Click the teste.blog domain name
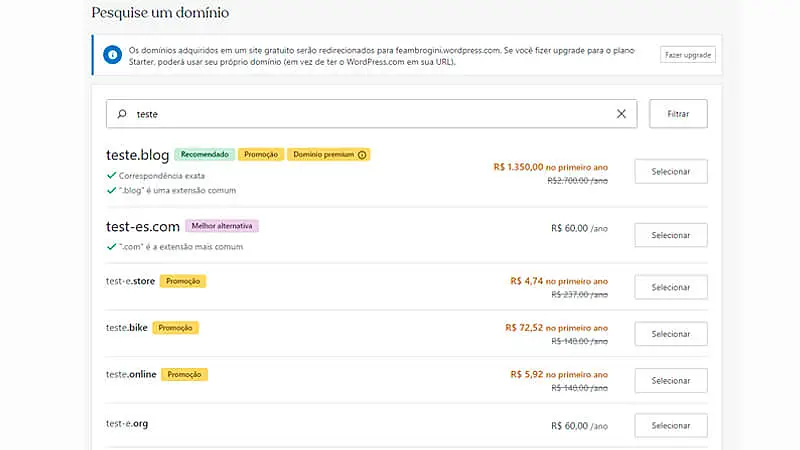This screenshot has height=450, width=800. point(137,155)
